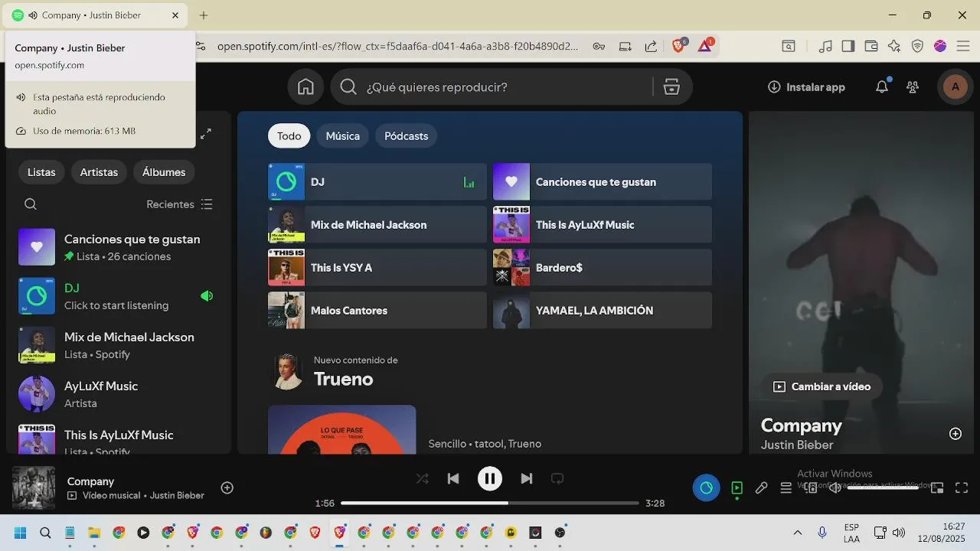Open File Explorer from taskbar
Viewport: 980px width, 551px height.
(94, 533)
